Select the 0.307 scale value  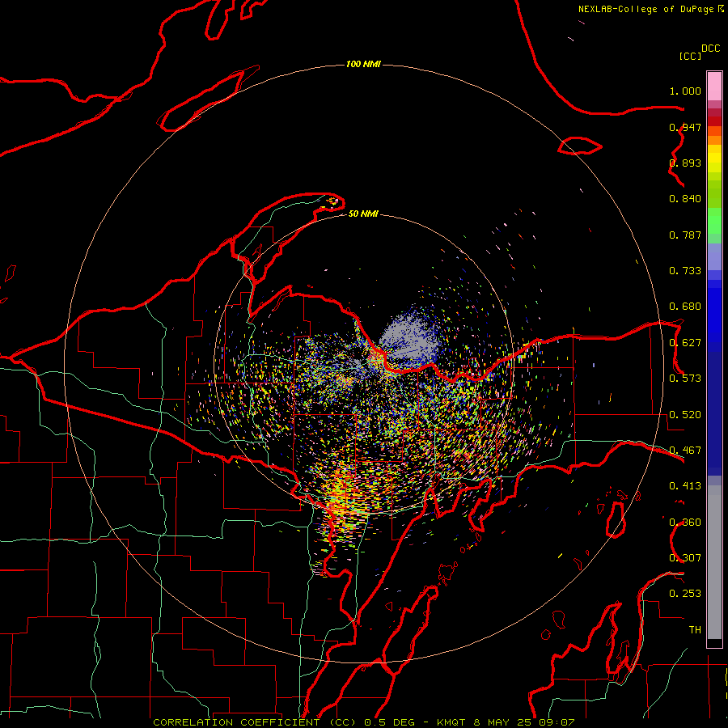[685, 558]
